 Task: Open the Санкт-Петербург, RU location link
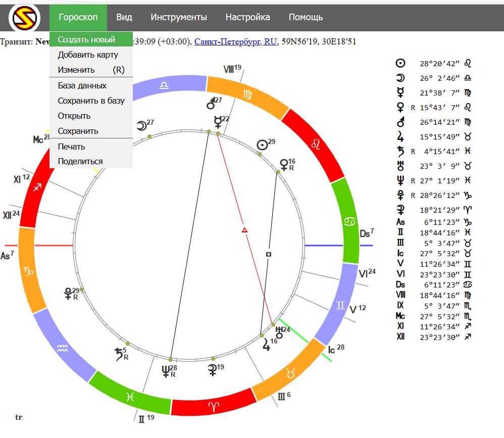click(235, 41)
